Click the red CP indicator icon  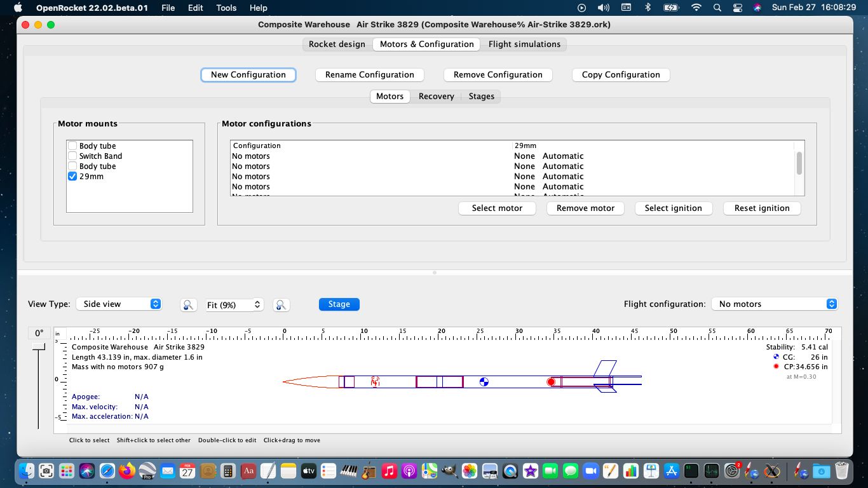(775, 366)
